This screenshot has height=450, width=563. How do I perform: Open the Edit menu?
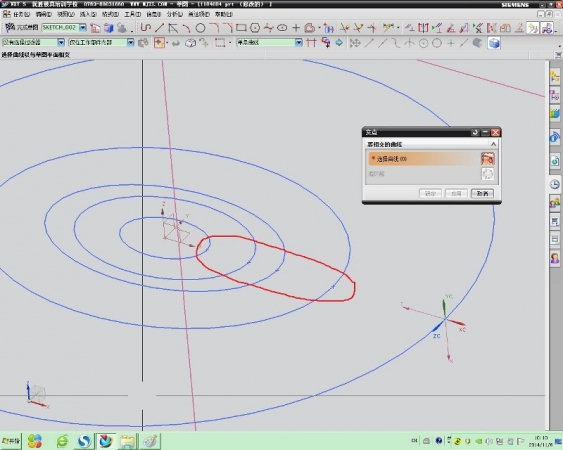(44, 14)
